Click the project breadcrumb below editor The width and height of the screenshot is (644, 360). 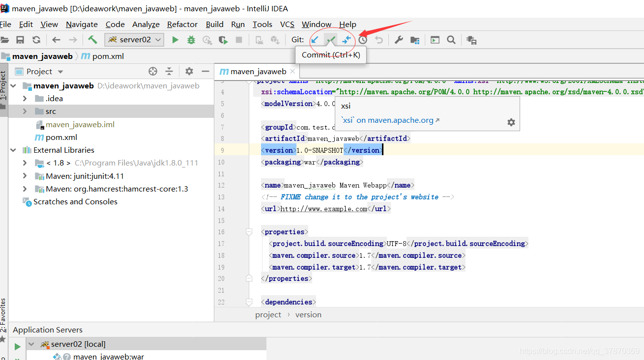[268, 315]
